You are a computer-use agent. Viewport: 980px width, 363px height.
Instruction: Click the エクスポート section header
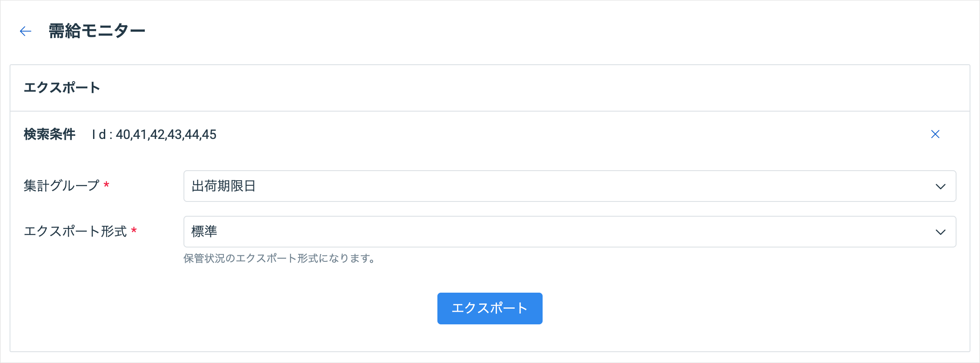click(62, 88)
